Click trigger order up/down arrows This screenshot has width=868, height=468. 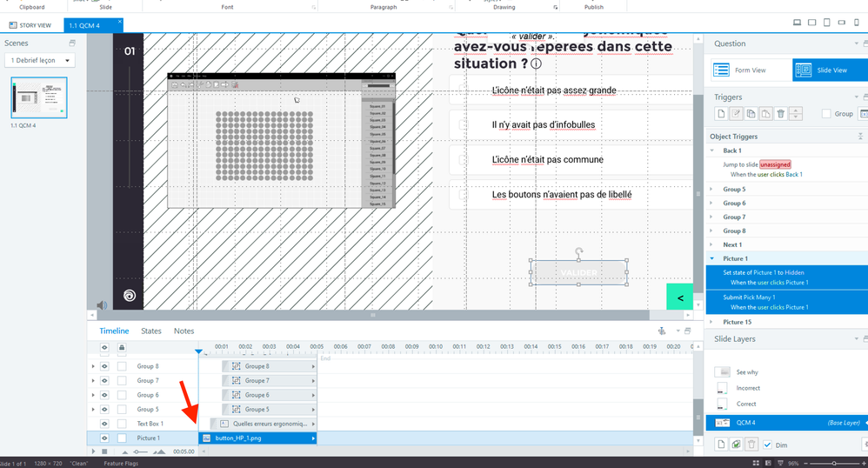[x=796, y=114]
